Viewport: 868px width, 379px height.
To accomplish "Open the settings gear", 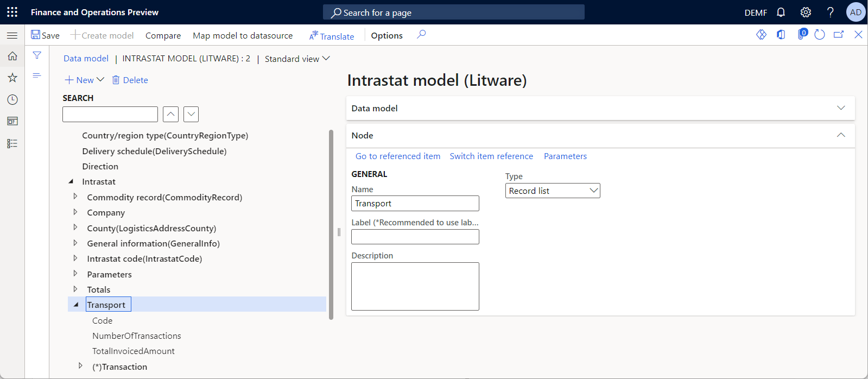I will [x=806, y=12].
